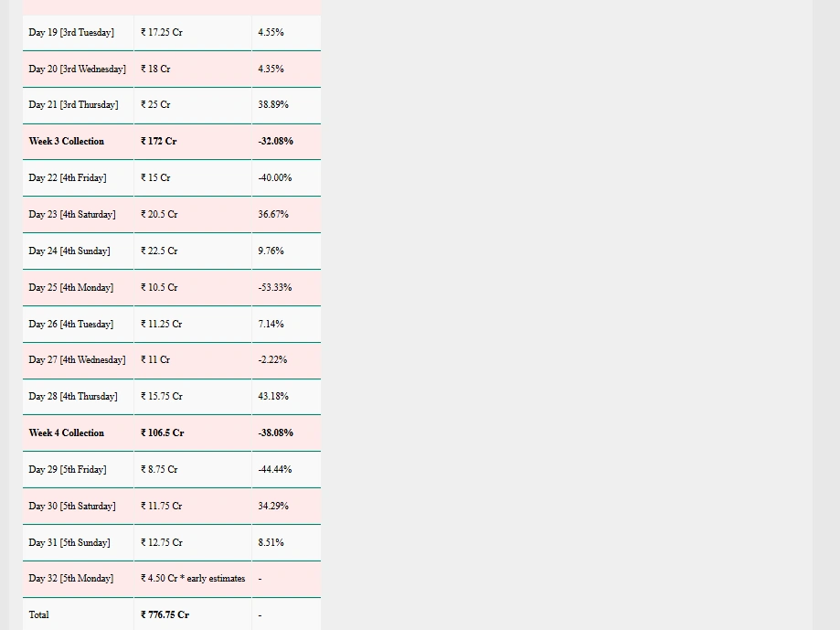Select the Week 4 Collection heading cell
Image resolution: width=840 pixels, height=630 pixels.
(x=67, y=433)
